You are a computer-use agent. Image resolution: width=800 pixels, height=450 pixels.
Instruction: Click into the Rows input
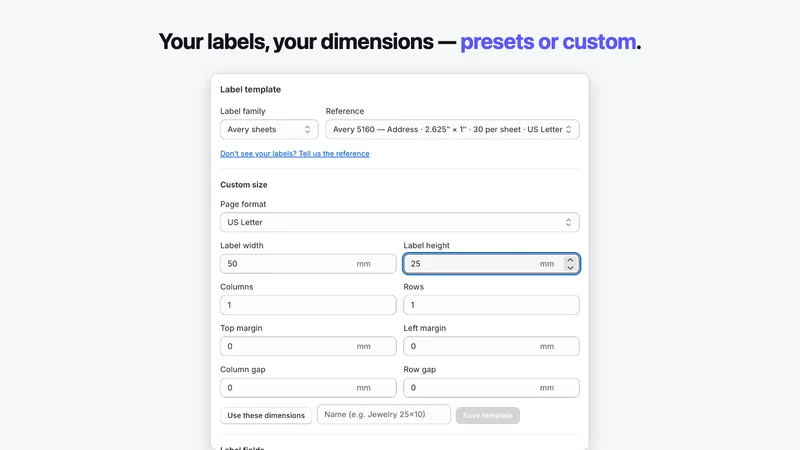(491, 305)
